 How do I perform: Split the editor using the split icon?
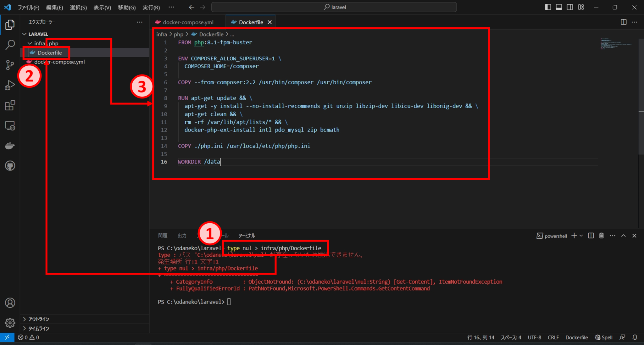click(x=624, y=22)
